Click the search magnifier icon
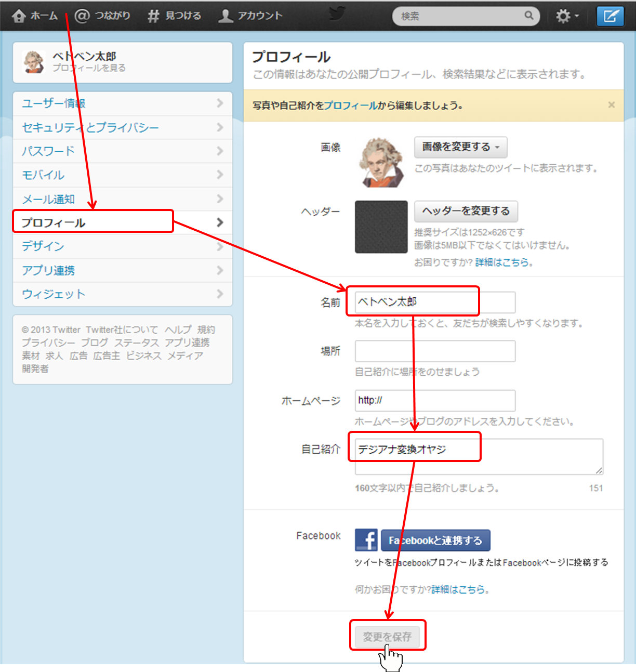The image size is (636, 672). pos(528,16)
